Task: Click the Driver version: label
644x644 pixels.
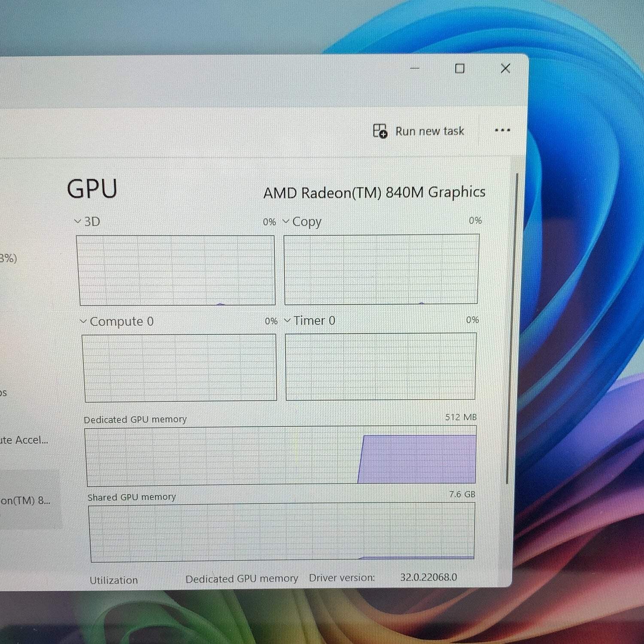Action: [x=342, y=578]
